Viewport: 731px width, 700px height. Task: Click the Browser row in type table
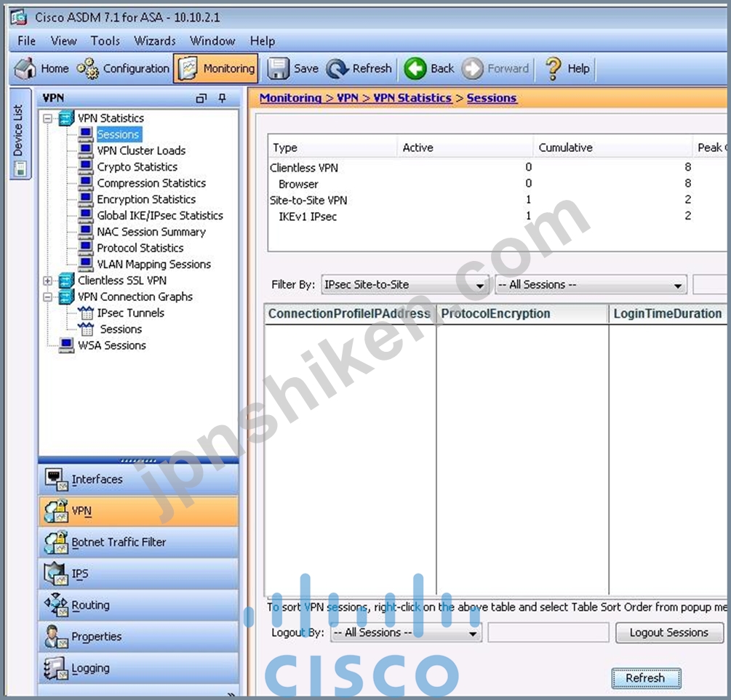coord(497,184)
